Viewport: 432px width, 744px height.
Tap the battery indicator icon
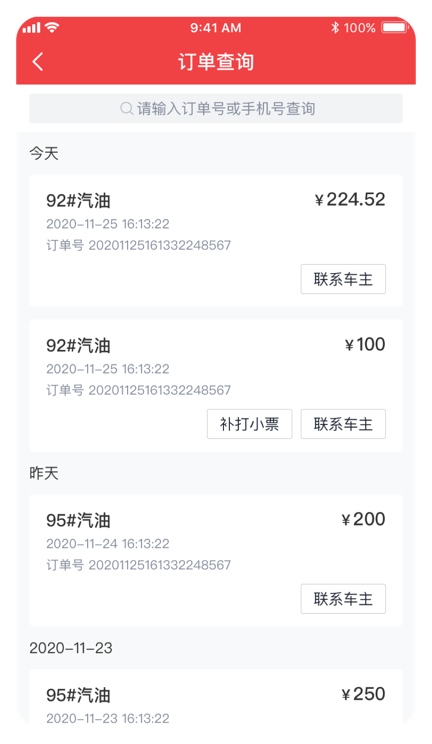(x=395, y=28)
